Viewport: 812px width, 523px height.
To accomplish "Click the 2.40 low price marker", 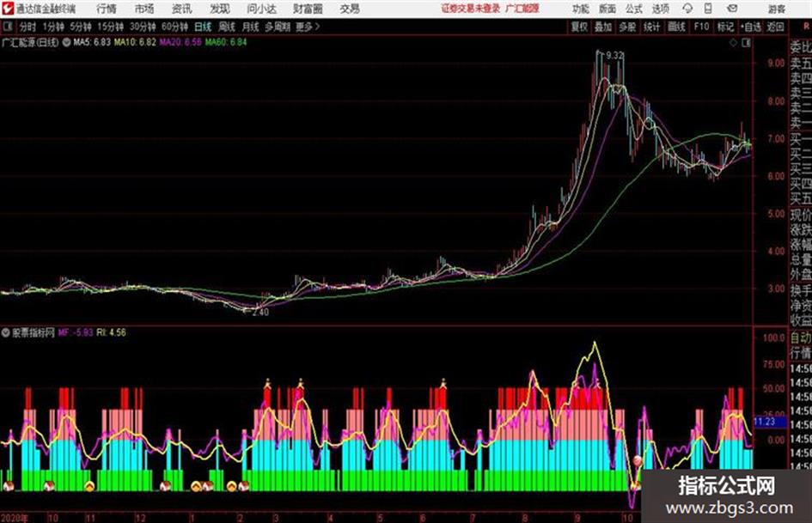I will pyautogui.click(x=260, y=313).
